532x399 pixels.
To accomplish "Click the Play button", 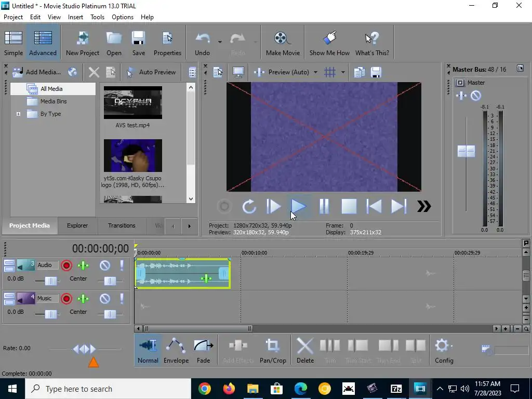I will (299, 206).
